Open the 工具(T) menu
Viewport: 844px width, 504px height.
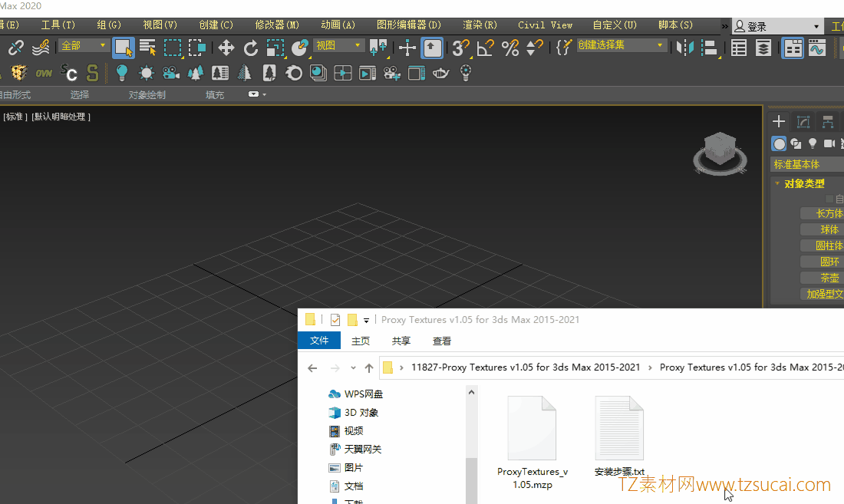(58, 25)
